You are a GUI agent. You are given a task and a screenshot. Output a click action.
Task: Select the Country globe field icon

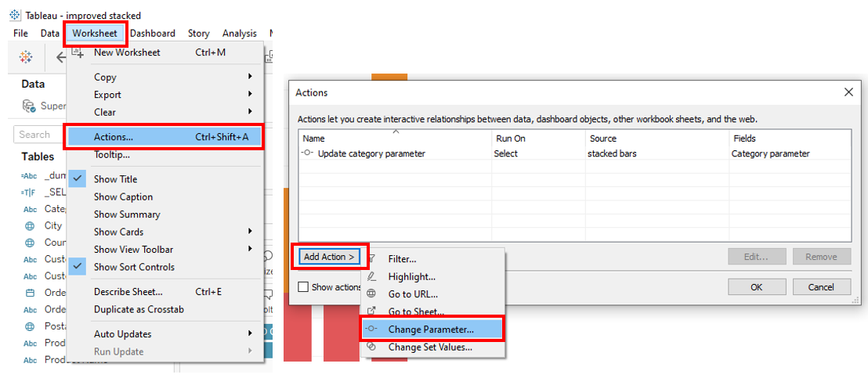30,243
